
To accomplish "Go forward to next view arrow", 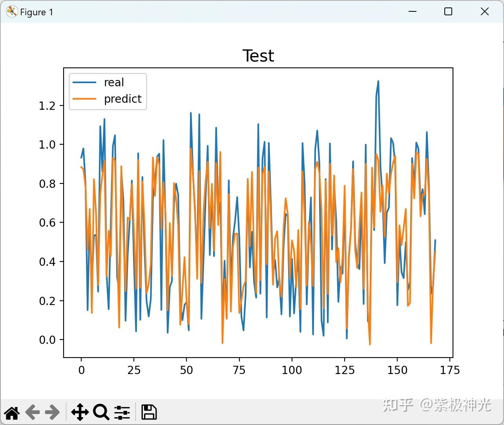I will click(52, 412).
